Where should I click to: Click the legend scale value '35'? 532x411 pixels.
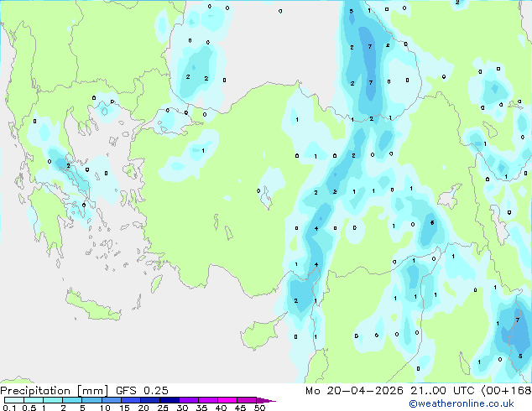pyautogui.click(x=201, y=408)
